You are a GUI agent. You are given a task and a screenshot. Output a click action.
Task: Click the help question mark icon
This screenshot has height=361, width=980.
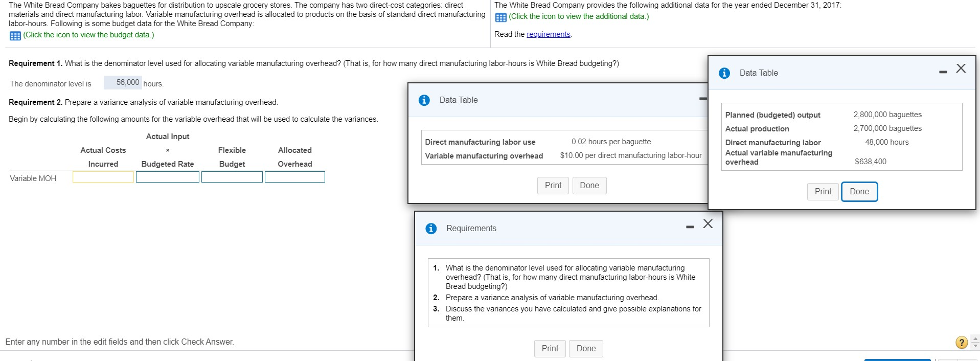962,342
